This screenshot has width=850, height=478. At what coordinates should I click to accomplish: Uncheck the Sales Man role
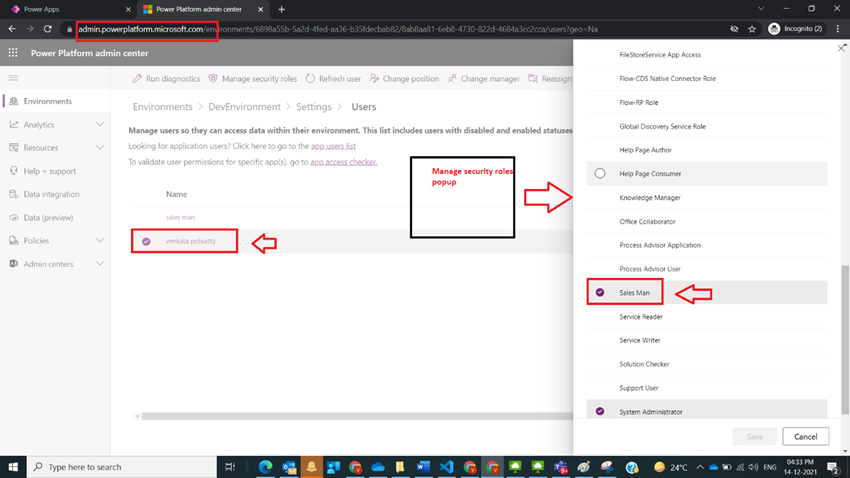[x=600, y=293]
